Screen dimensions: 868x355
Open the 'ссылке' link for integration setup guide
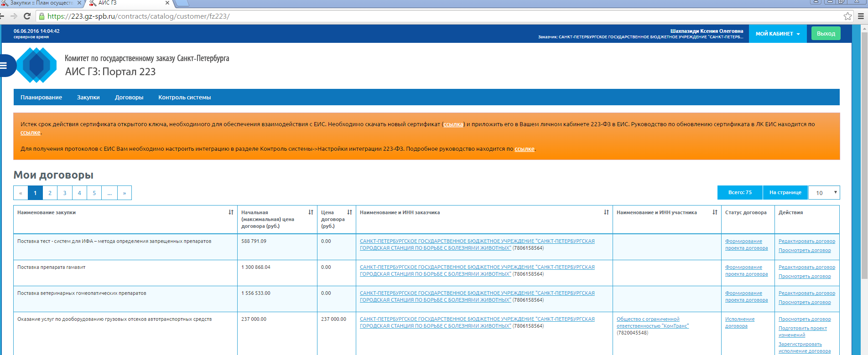(525, 149)
